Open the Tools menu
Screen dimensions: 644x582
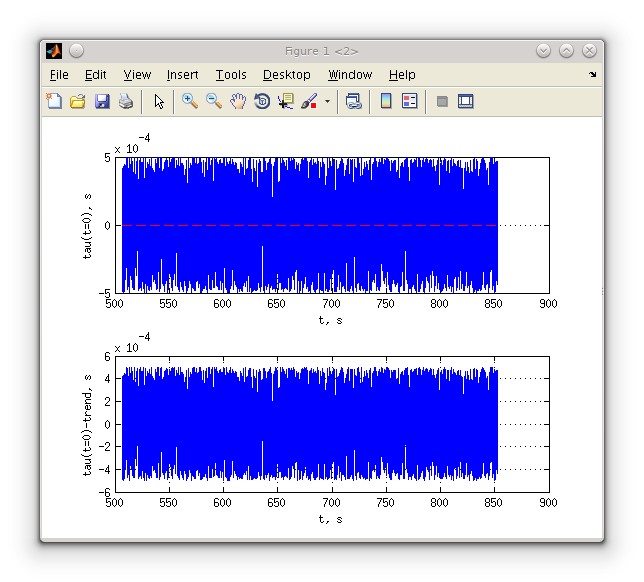[x=230, y=75]
